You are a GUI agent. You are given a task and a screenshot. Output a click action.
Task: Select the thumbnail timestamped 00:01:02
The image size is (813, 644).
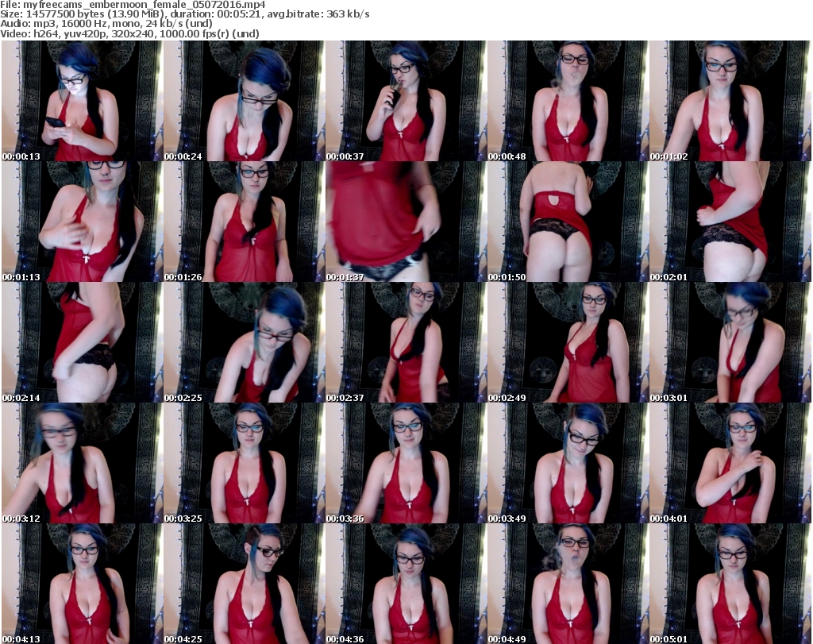pos(730,101)
